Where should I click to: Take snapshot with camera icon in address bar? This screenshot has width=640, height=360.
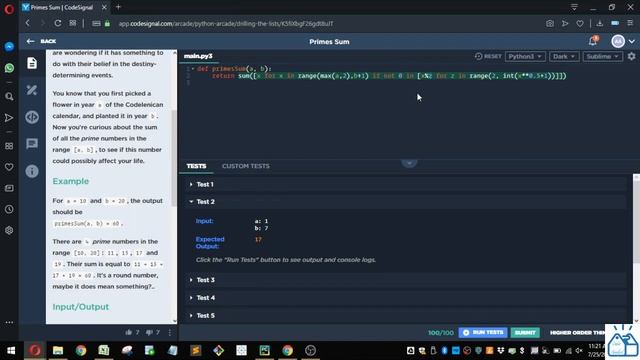click(x=550, y=24)
